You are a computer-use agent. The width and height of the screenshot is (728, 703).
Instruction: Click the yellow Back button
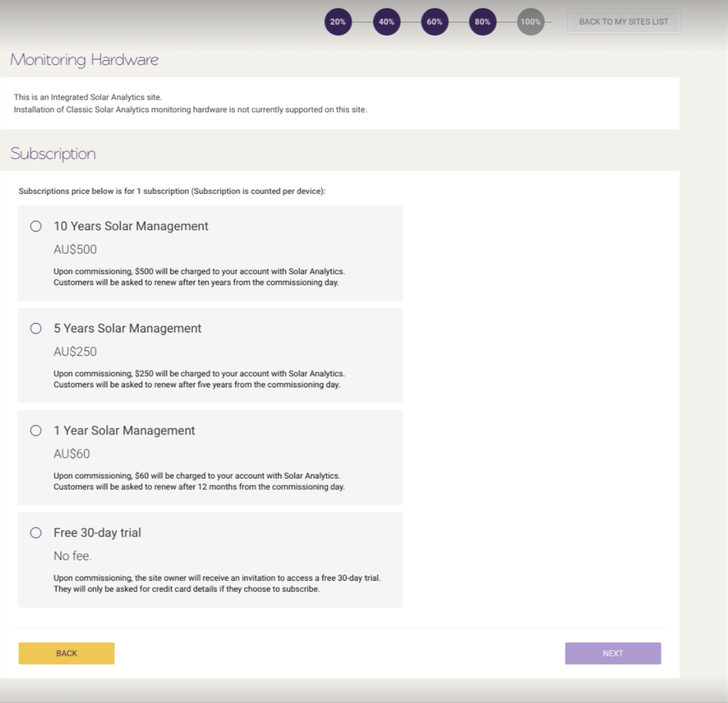tap(66, 653)
